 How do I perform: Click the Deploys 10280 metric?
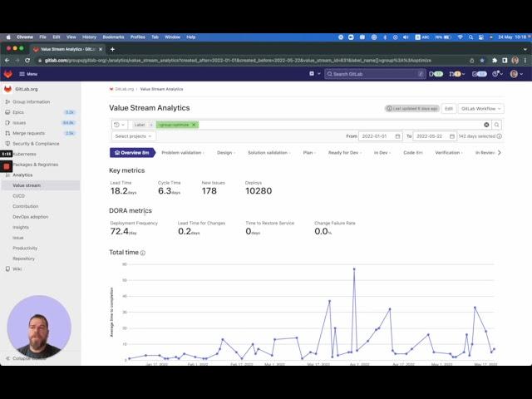(259, 189)
